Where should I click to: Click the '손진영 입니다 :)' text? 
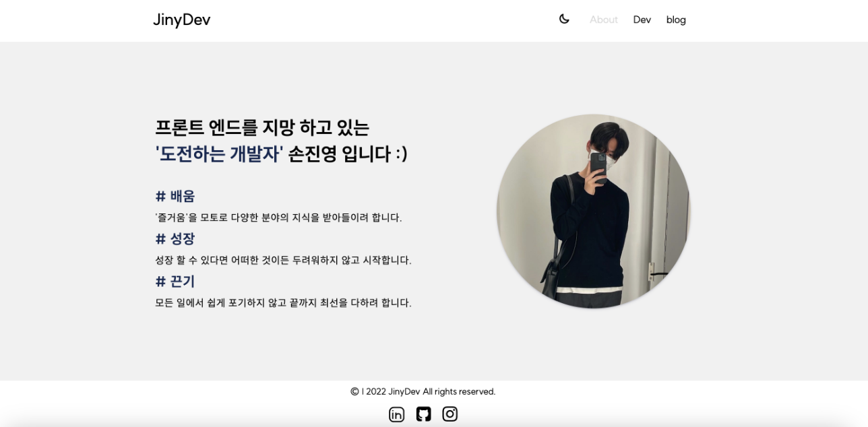(x=348, y=154)
